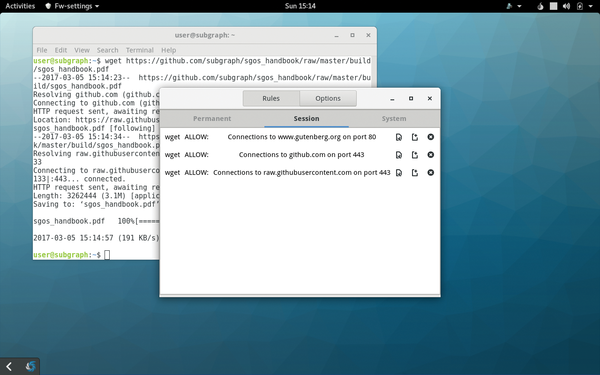The height and width of the screenshot is (375, 600).
Task: Delete the www.gutenberg.org port 80 rule
Action: pos(430,137)
